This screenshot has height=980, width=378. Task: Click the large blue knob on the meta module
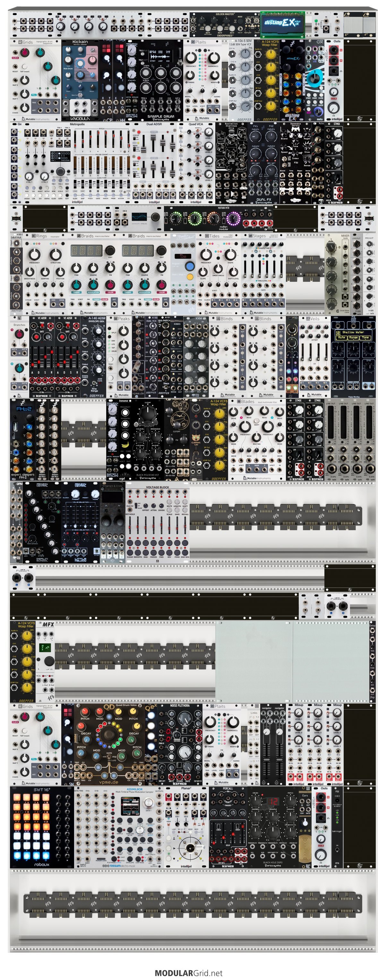pos(314,78)
